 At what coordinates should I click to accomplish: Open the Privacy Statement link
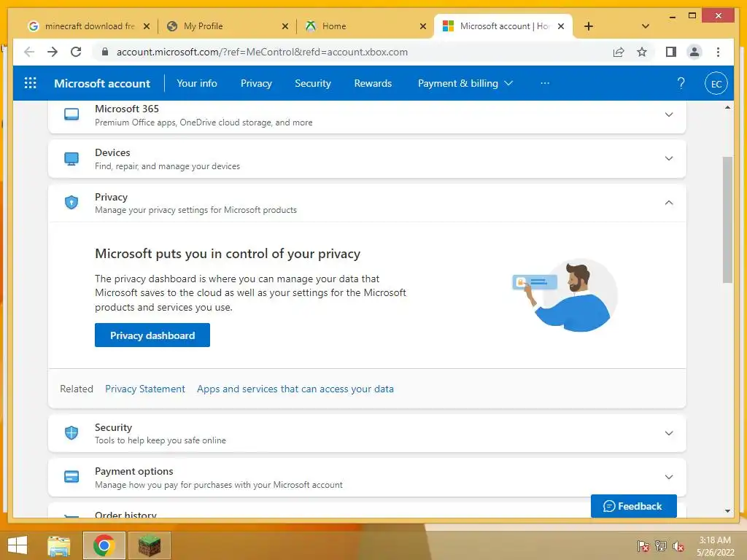point(145,389)
